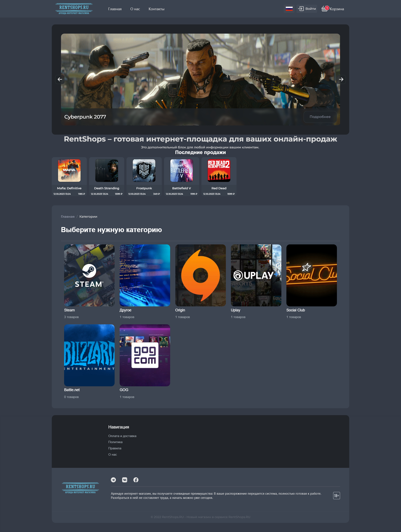Image resolution: width=401 pixels, height=532 pixels.
Task: Open Battlefield V cover thumbnail
Action: pos(182,171)
